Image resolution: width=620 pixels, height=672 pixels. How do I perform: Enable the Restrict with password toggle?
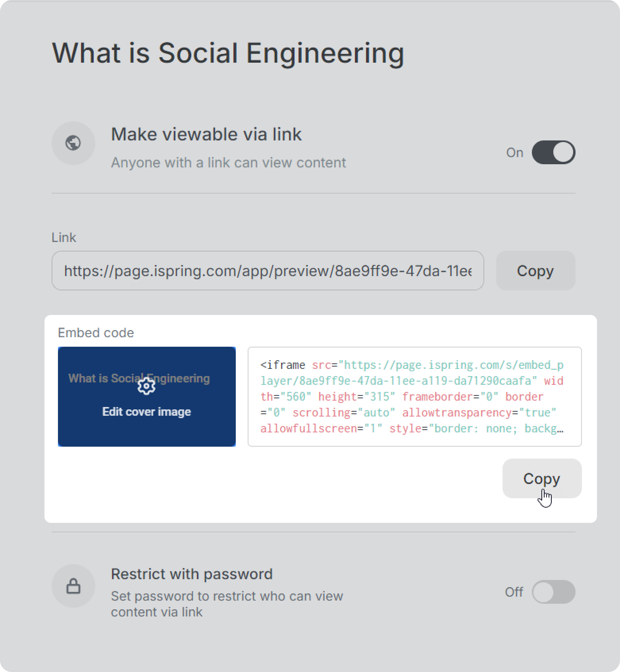coord(553,592)
